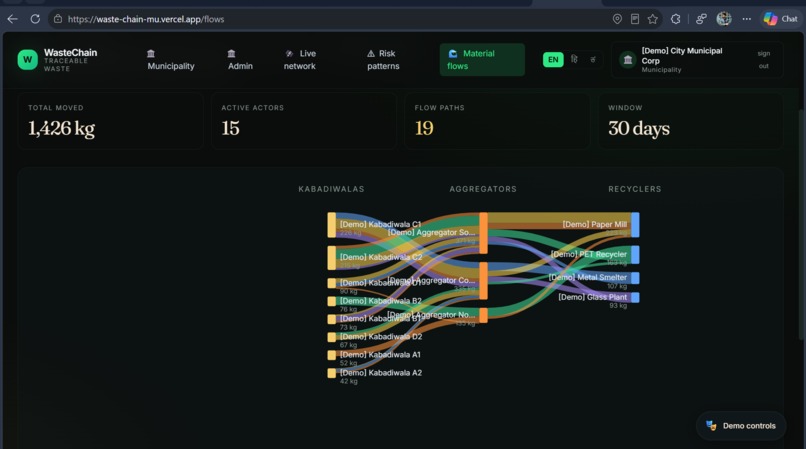The height and width of the screenshot is (449, 806).
Task: Open the Municipality nav item
Action: pyautogui.click(x=171, y=60)
